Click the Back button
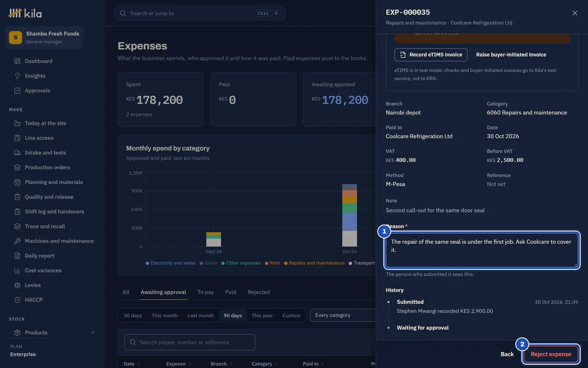 point(507,355)
